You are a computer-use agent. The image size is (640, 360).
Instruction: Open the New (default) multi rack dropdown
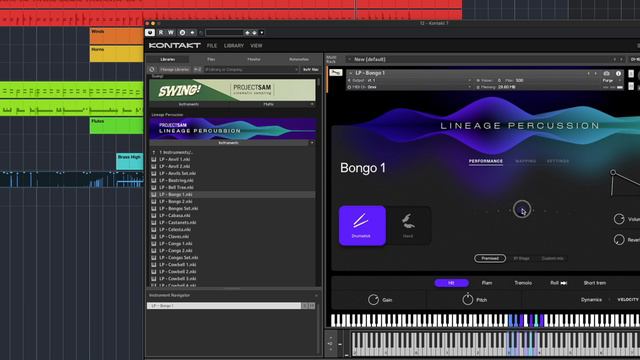click(x=350, y=60)
